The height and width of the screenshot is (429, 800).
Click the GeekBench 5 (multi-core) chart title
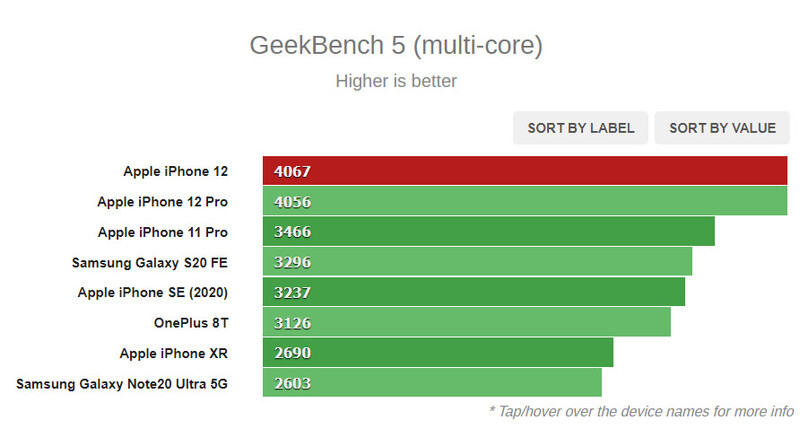point(396,46)
